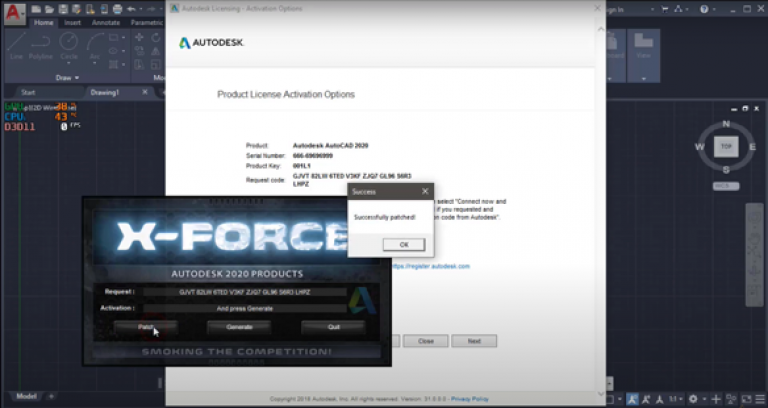Screen dimensions: 768x408
Task: Close the Success dialog with X
Action: (x=425, y=192)
